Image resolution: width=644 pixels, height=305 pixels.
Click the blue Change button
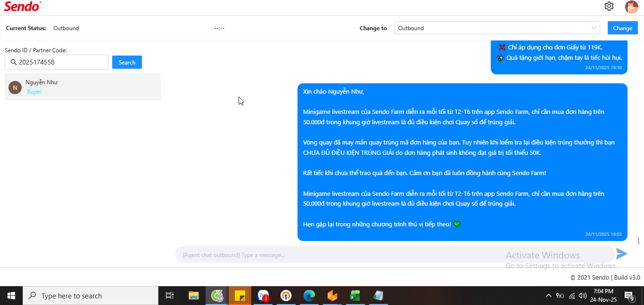[x=622, y=28]
